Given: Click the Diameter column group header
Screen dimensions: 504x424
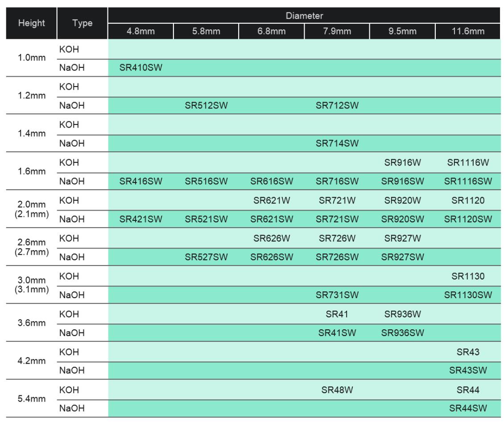Looking at the screenshot, I should tap(304, 16).
